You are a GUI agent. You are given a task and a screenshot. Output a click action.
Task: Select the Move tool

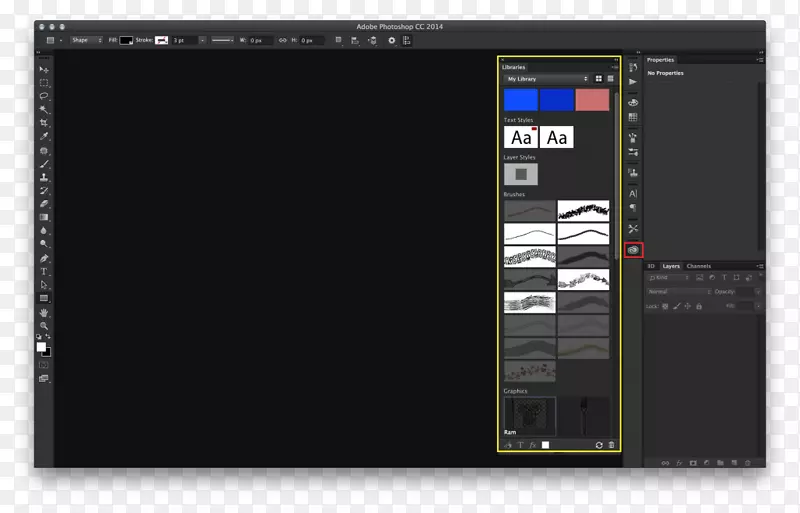(44, 69)
